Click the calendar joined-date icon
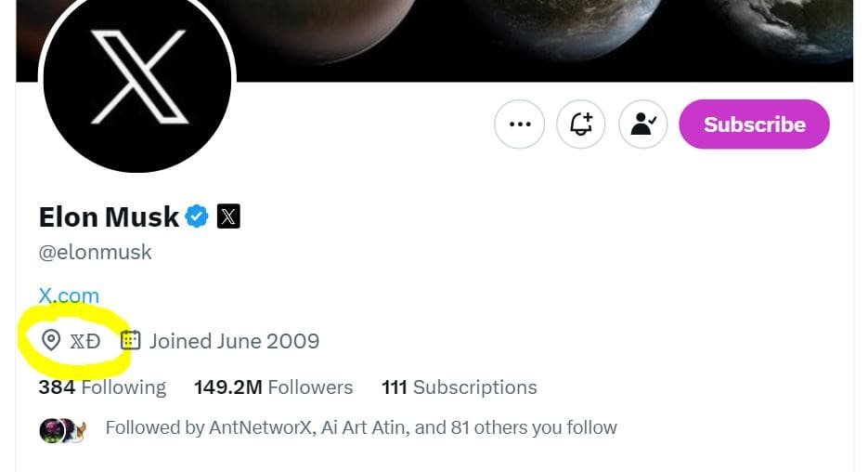The width and height of the screenshot is (868, 472). (x=131, y=341)
